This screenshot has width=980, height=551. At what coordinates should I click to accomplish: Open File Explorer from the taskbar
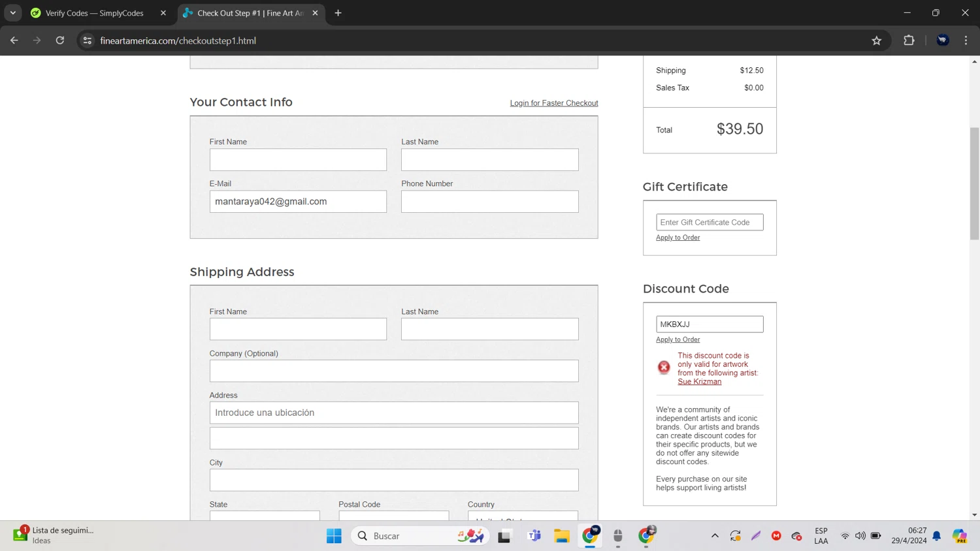(561, 536)
